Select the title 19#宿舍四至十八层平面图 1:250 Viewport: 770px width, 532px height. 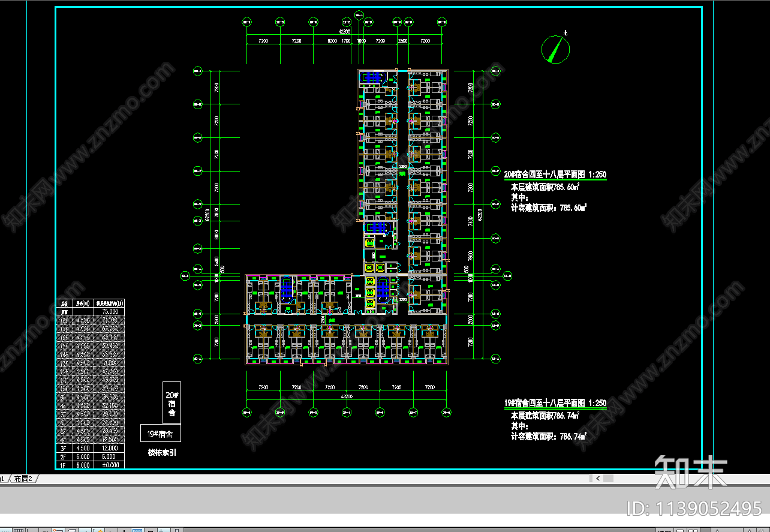coord(555,403)
